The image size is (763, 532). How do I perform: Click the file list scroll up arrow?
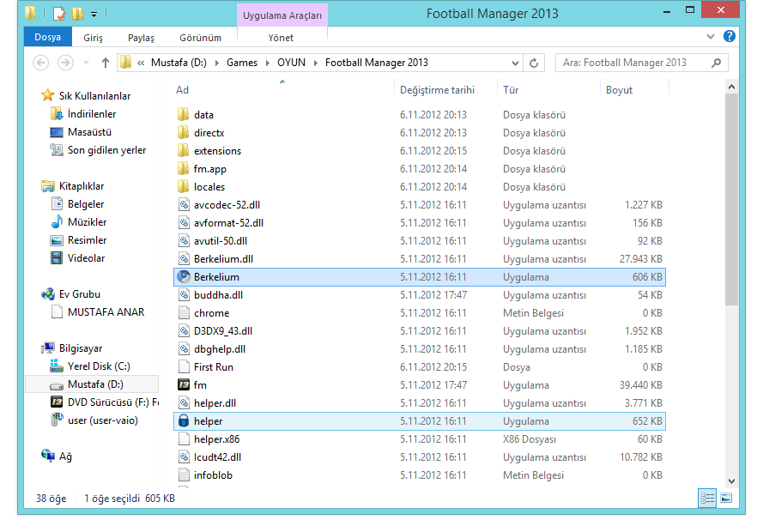click(731, 87)
